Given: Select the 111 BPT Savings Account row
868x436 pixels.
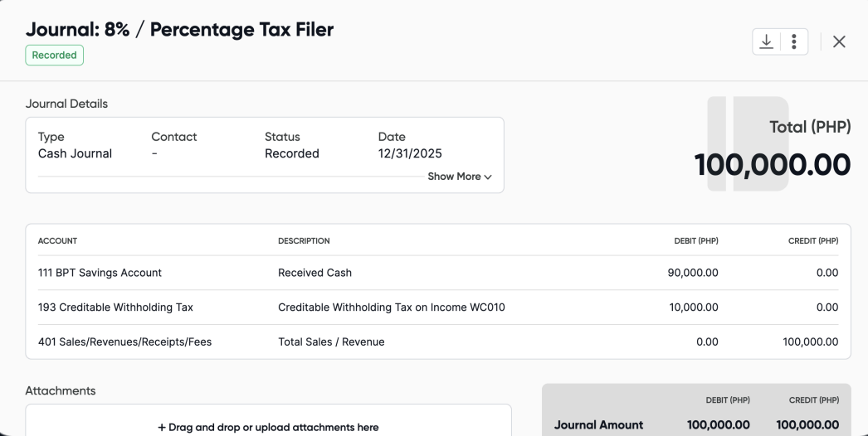Looking at the screenshot, I should 100,273.
